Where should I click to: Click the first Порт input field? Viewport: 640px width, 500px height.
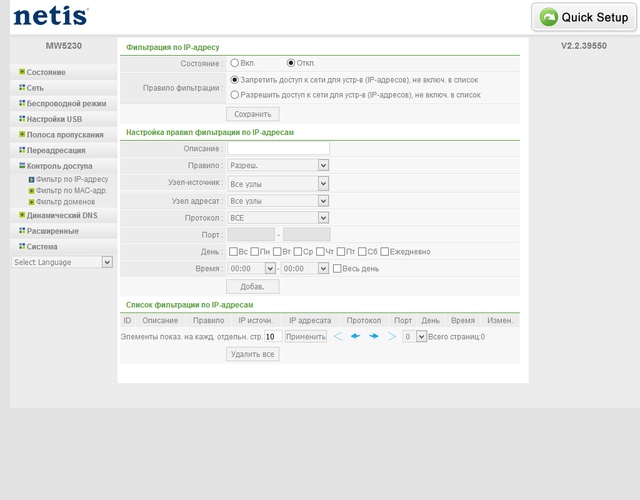(251, 234)
